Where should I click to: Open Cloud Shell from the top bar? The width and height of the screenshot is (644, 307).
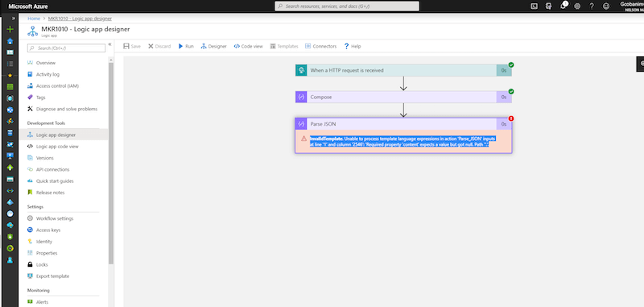click(534, 6)
